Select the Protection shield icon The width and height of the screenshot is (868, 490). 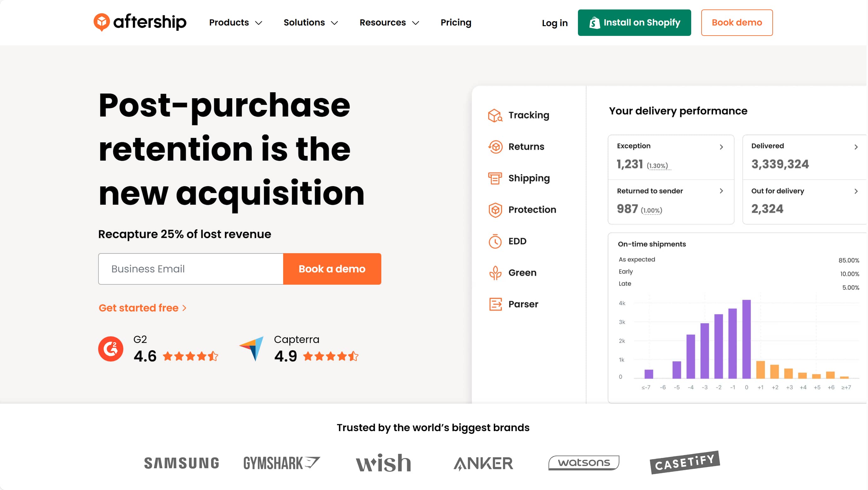(495, 210)
